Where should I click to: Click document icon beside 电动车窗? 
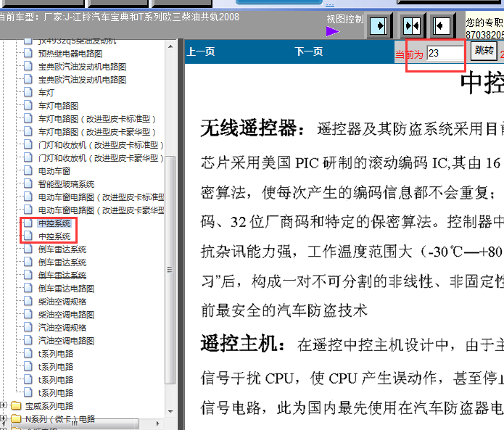pos(28,170)
